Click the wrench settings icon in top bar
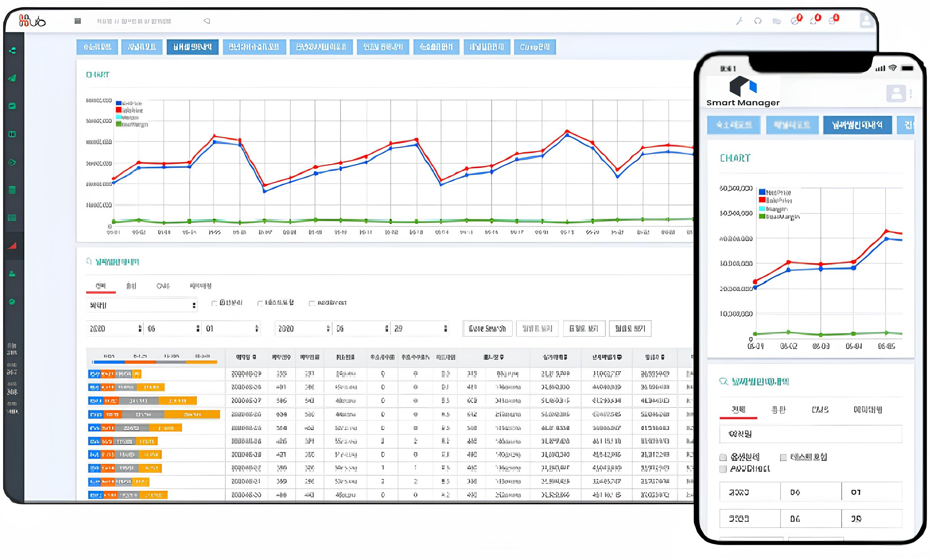The image size is (930, 560). [x=739, y=21]
